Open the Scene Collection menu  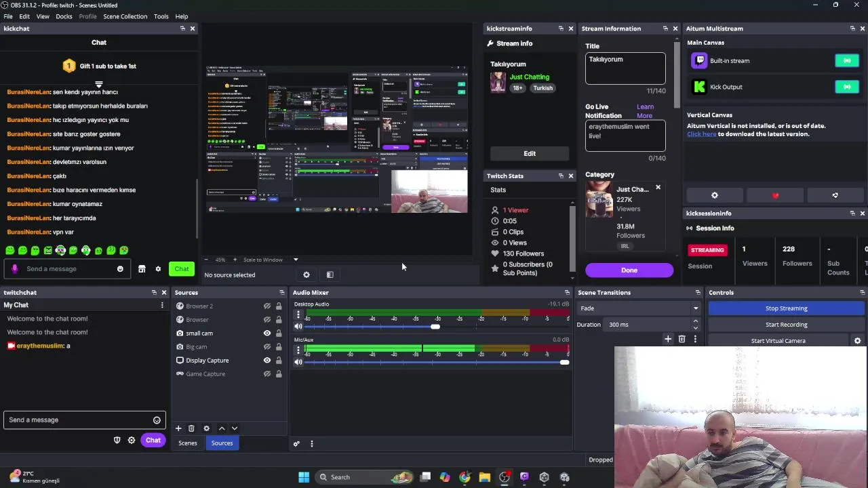tap(125, 16)
